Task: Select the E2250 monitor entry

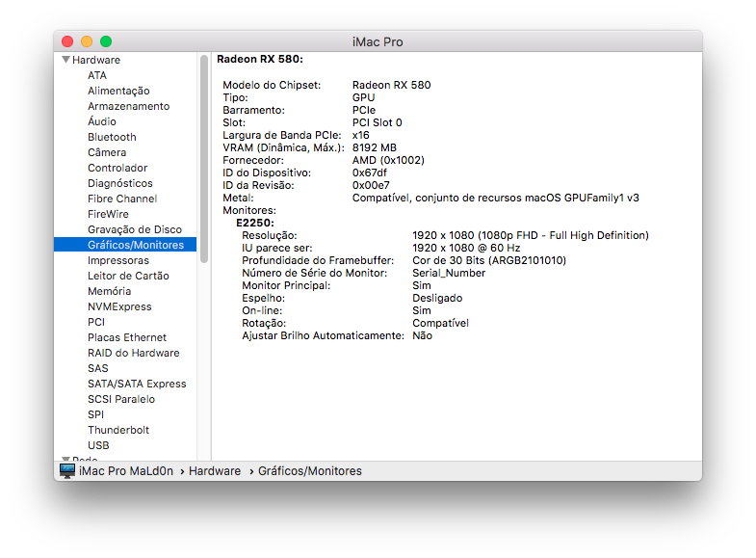Action: [x=254, y=223]
